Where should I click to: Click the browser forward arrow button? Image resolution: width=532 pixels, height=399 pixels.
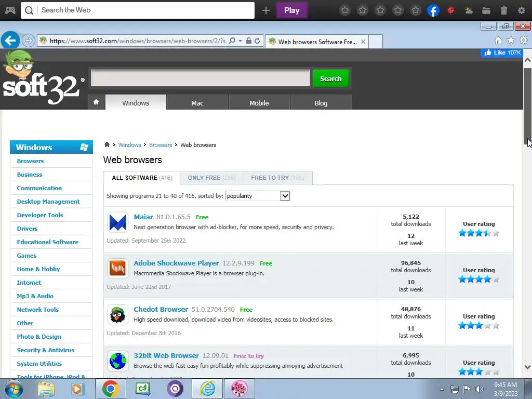[x=29, y=41]
